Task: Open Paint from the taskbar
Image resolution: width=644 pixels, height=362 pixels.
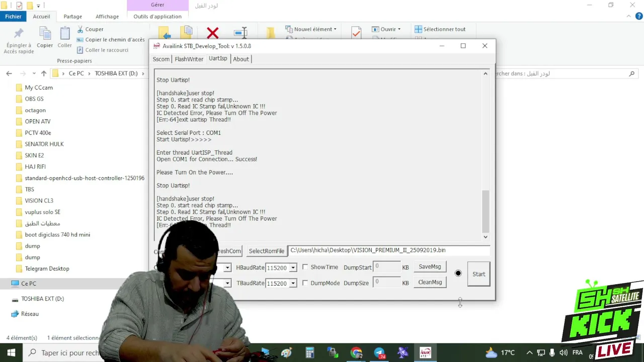Action: 287,352
